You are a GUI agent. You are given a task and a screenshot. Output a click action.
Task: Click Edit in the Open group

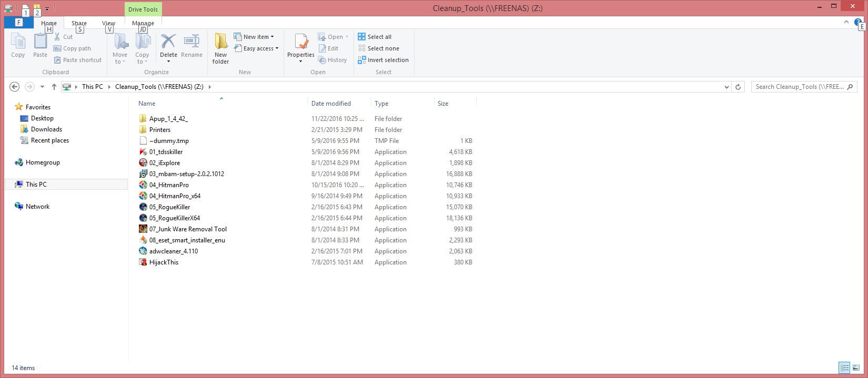(329, 48)
